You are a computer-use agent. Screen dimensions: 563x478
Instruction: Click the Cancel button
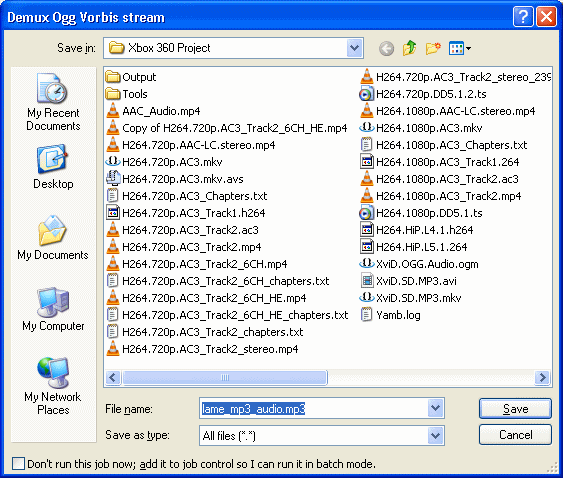[x=515, y=435]
